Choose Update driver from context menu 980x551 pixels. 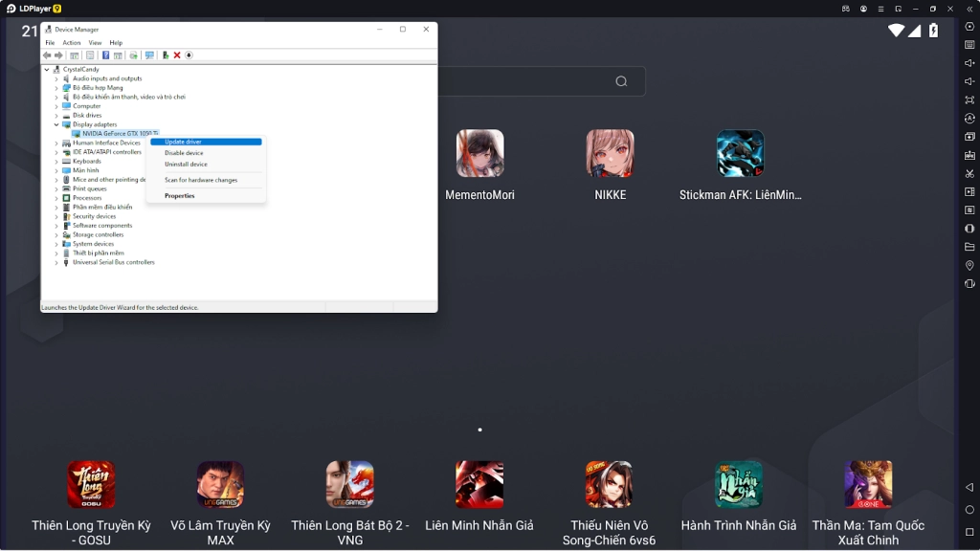(206, 142)
